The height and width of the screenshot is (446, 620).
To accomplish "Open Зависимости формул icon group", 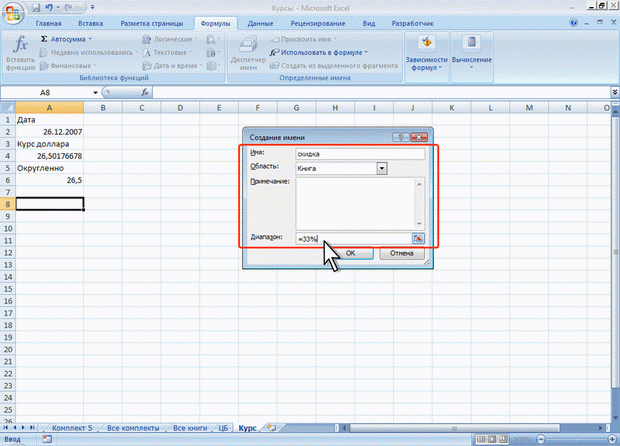I will [424, 54].
